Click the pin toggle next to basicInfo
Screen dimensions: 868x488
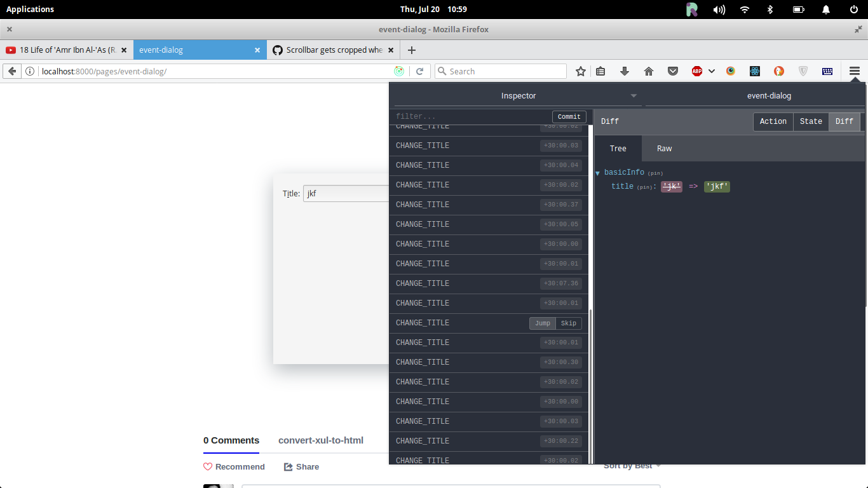(655, 173)
